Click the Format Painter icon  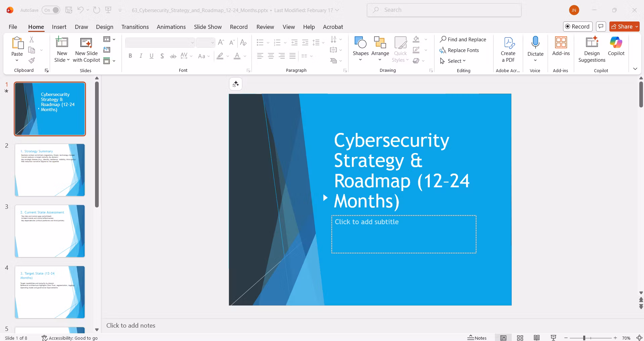(x=32, y=61)
